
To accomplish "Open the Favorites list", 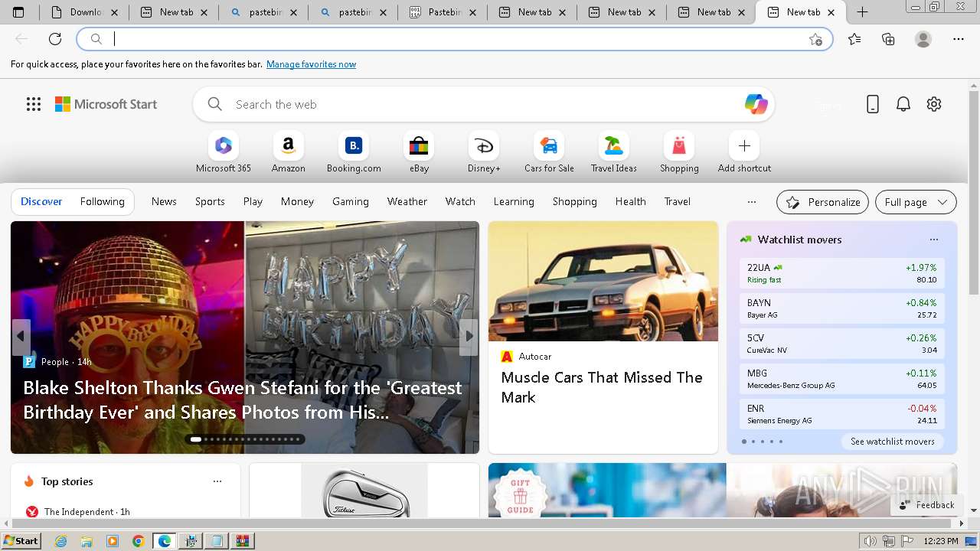I will (854, 39).
